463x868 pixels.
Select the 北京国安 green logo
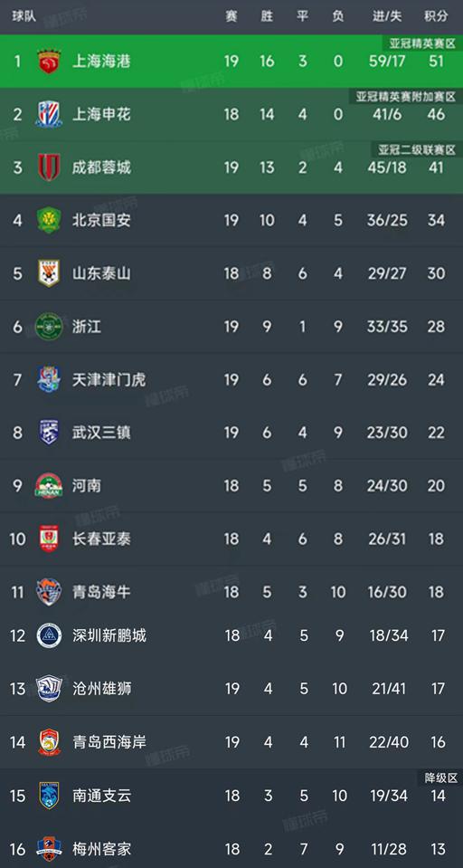tap(49, 220)
